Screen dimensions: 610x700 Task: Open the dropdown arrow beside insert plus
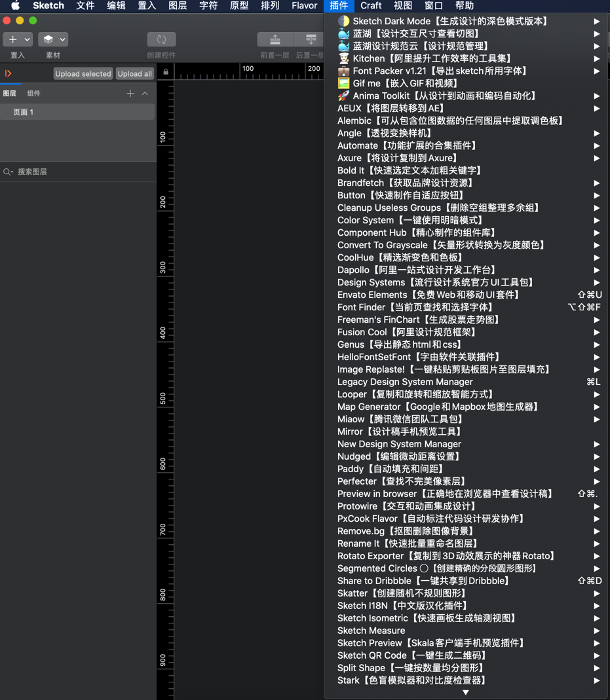click(28, 39)
